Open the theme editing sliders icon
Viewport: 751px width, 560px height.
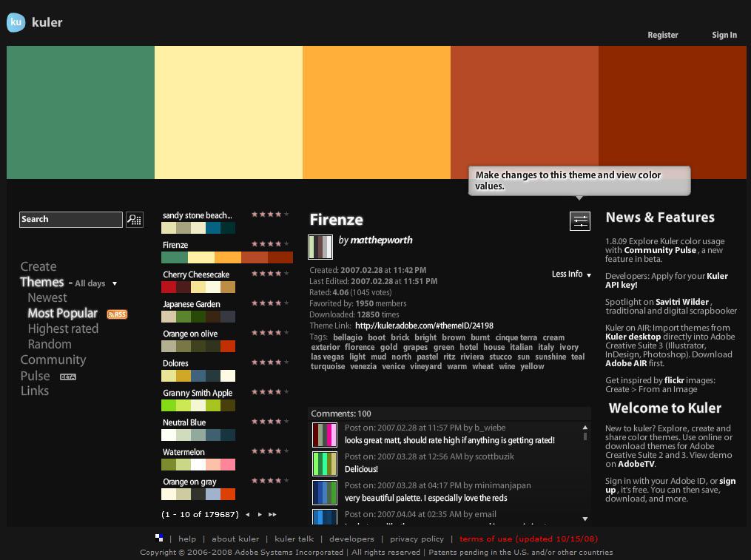(x=579, y=221)
